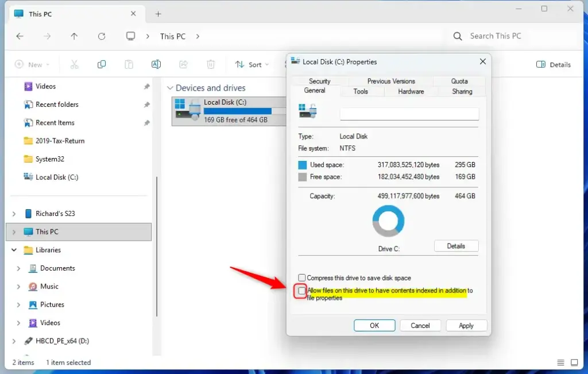Click pin icon beside Recent folders

(x=146, y=105)
